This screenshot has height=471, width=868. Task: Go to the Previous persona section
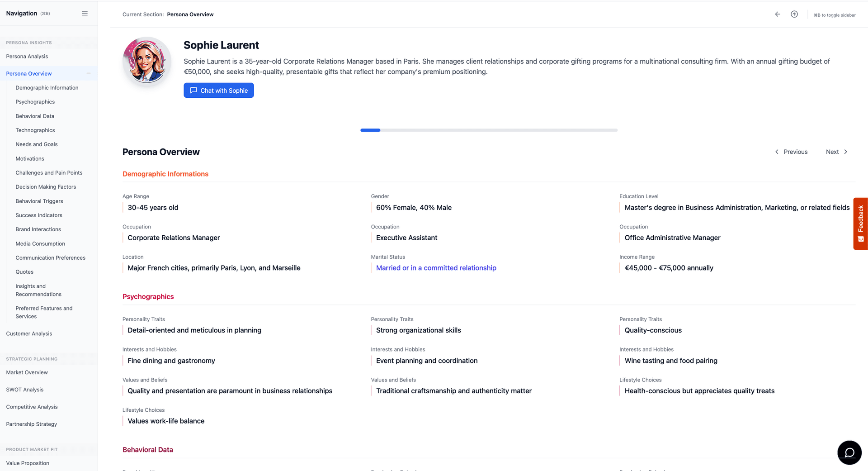click(791, 152)
